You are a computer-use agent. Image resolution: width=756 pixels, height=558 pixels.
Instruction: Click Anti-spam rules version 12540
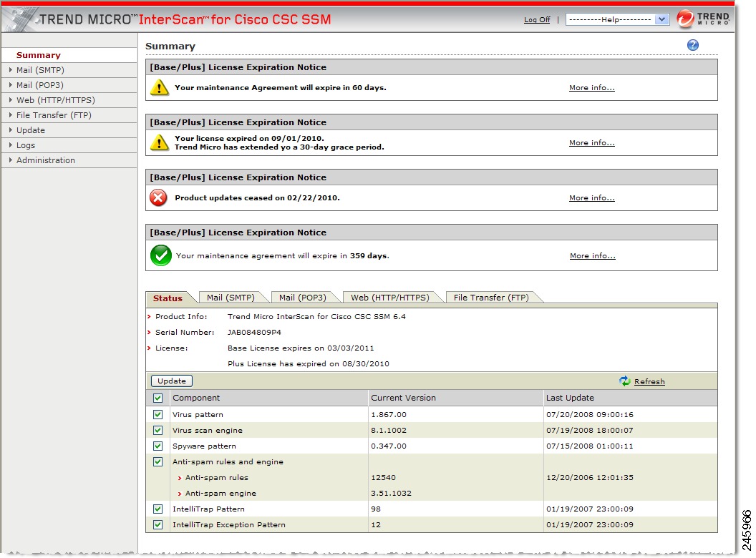pos(383,478)
